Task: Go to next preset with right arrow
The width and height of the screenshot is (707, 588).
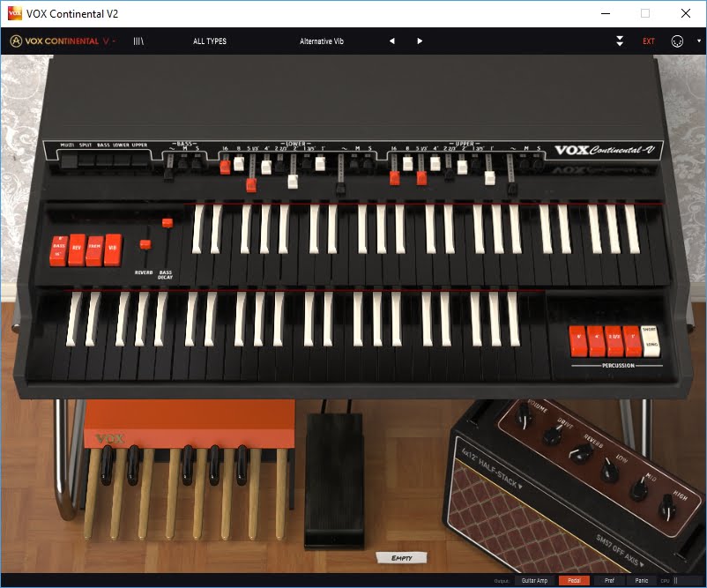Action: 420,41
